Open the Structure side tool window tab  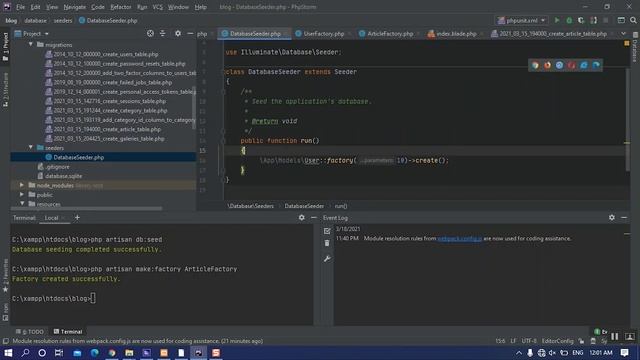point(5,89)
